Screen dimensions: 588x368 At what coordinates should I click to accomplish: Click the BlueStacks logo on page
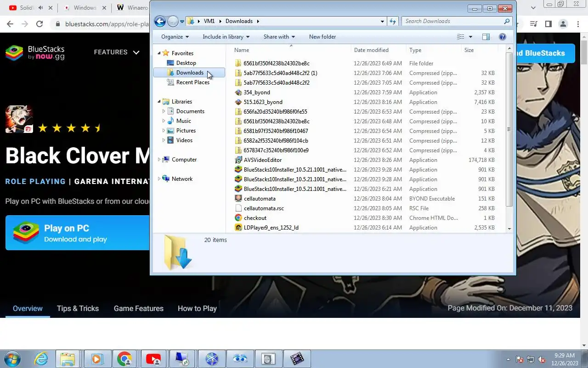pos(35,53)
